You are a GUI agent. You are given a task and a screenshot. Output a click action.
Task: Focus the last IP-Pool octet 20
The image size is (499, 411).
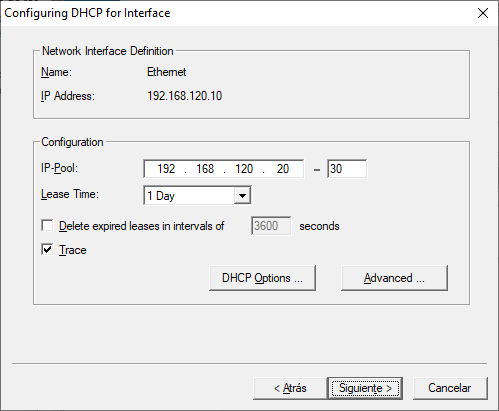pos(283,169)
